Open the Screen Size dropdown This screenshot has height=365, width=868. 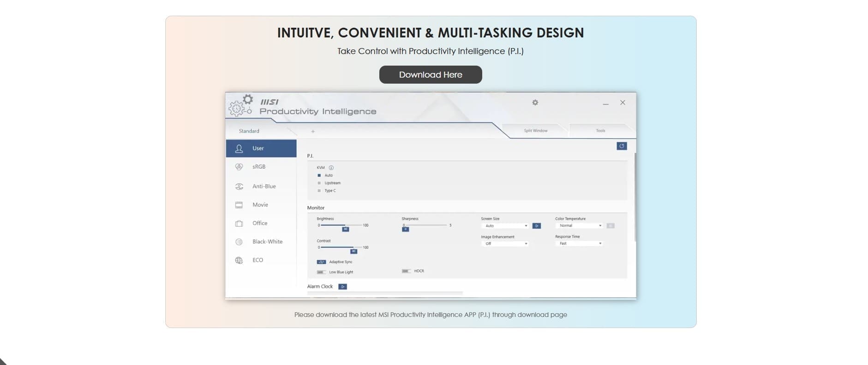505,226
